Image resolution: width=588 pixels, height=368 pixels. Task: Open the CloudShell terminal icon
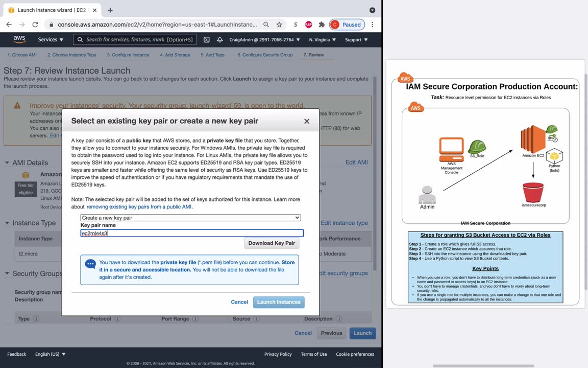click(206, 39)
